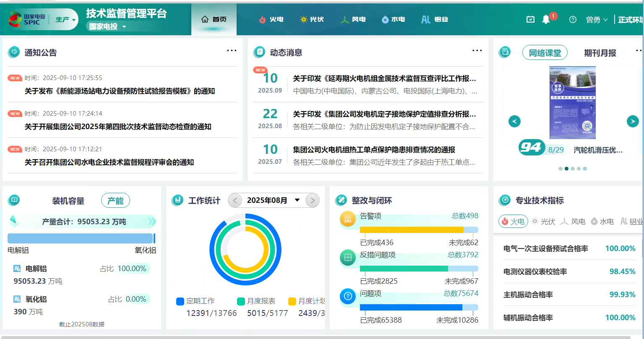Open notice about 新能源场站电力设备预防性试验报告模板

coord(120,91)
